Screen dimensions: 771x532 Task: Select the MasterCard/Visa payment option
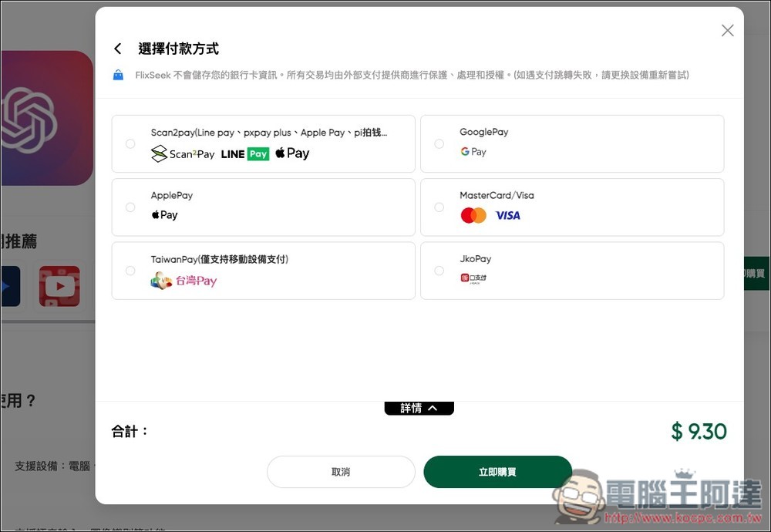tap(439, 207)
